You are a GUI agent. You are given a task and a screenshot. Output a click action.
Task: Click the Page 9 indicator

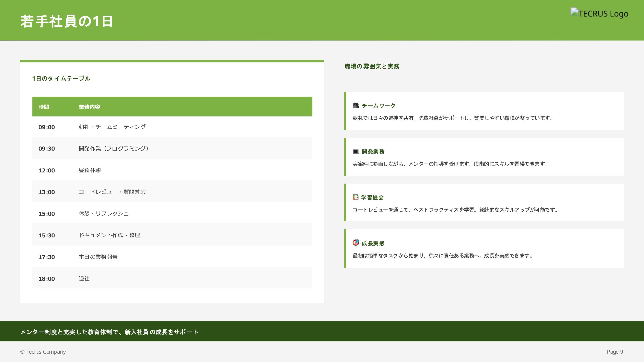tap(615, 352)
